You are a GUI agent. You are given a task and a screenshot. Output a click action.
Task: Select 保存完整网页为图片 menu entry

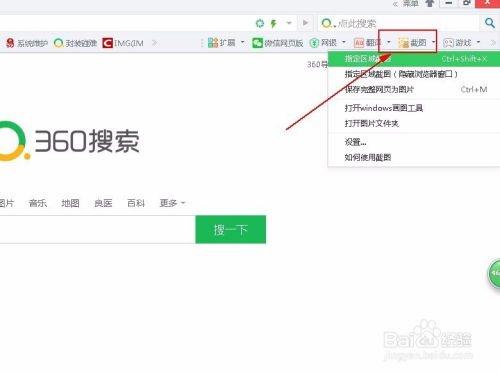[x=414, y=89]
